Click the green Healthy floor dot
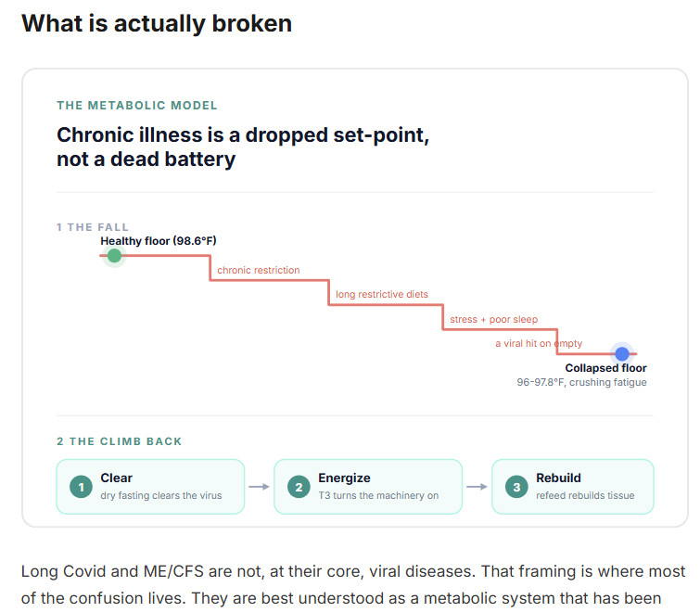The height and width of the screenshot is (612, 700). tap(114, 256)
